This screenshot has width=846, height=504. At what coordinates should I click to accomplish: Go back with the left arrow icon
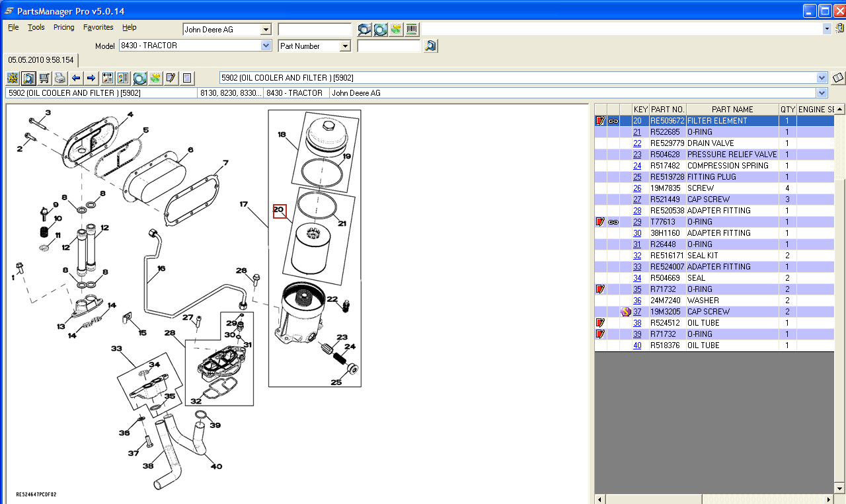tap(76, 78)
